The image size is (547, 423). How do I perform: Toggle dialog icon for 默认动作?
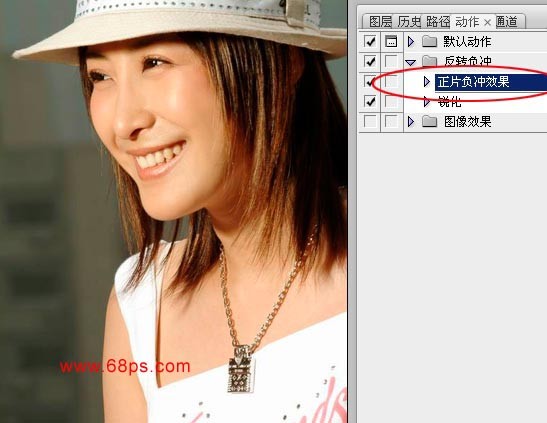pyautogui.click(x=391, y=41)
